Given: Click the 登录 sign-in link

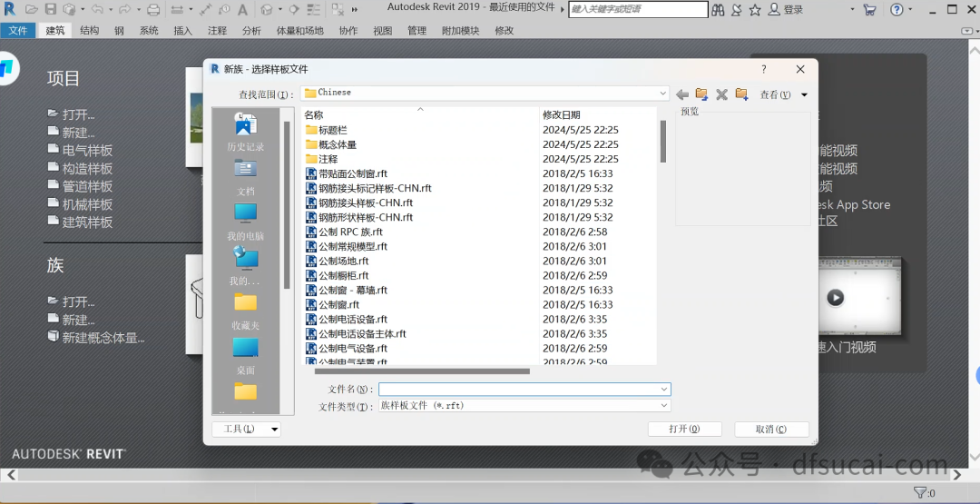Looking at the screenshot, I should coord(786,9).
